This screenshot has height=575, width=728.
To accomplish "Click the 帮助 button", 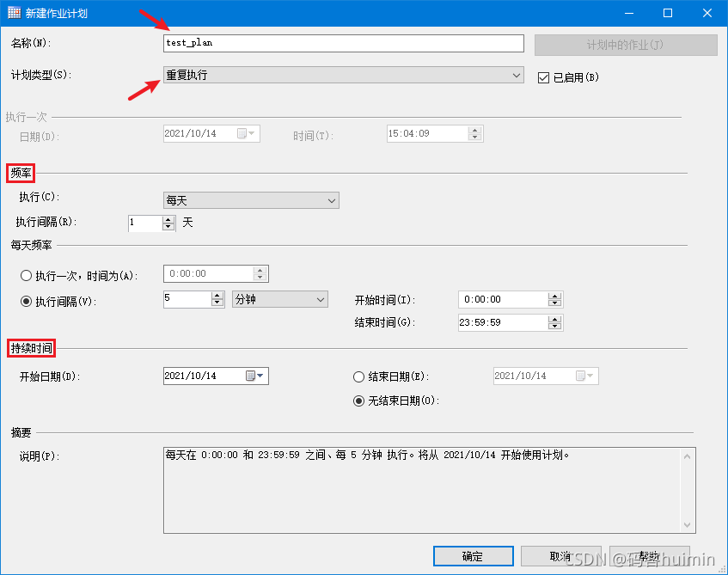I will pyautogui.click(x=650, y=556).
